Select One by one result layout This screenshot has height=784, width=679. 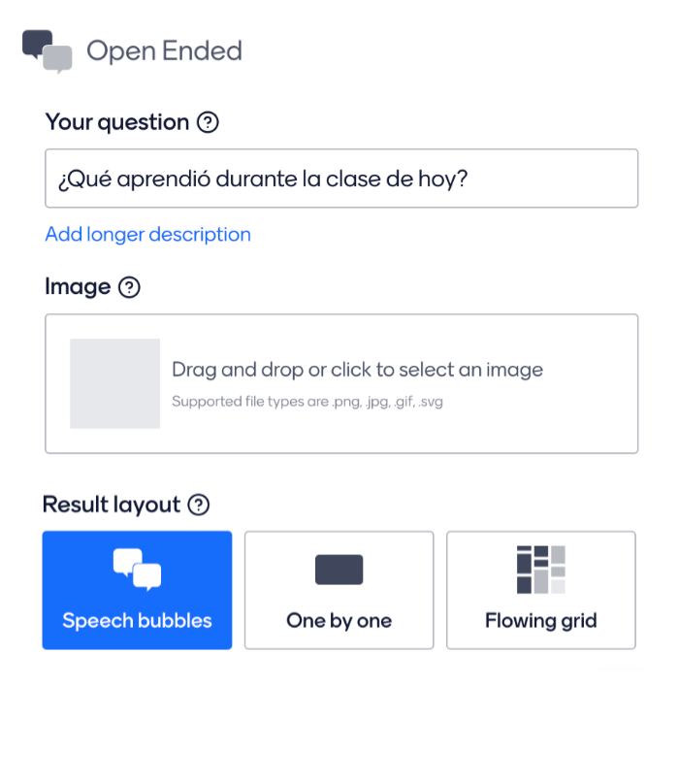pyautogui.click(x=339, y=591)
